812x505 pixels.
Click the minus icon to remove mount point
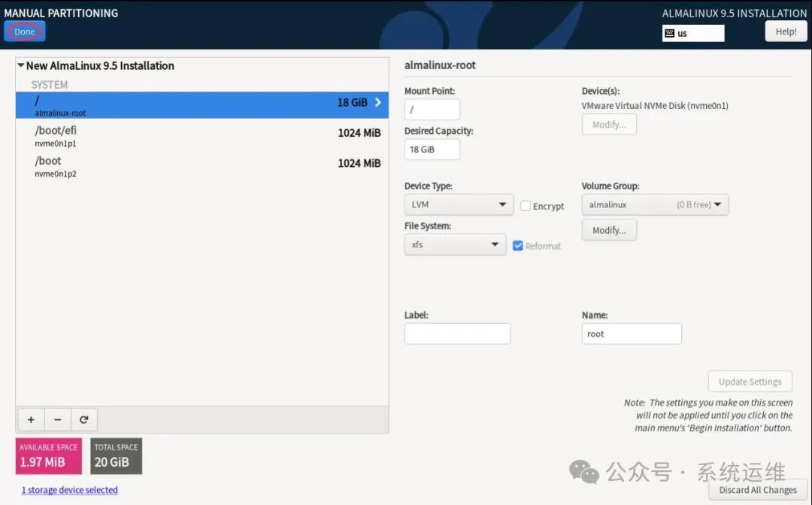point(57,419)
